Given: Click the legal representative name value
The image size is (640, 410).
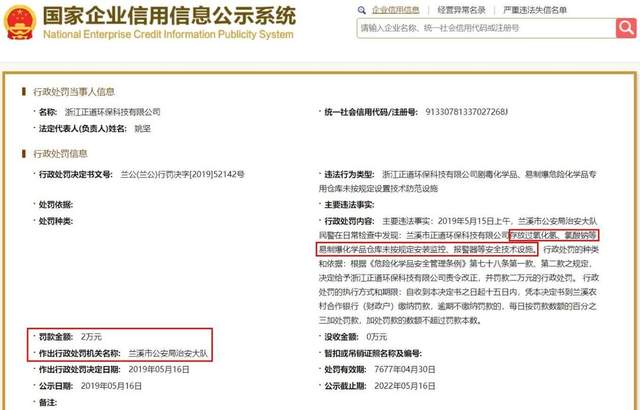Looking at the screenshot, I should click(142, 129).
